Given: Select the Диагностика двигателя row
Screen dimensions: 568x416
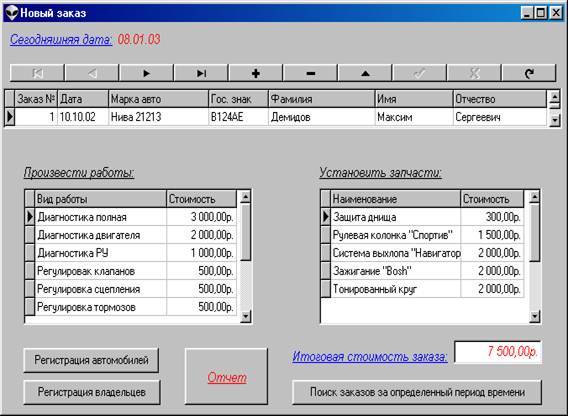Looking at the screenshot, I should coord(136,235).
